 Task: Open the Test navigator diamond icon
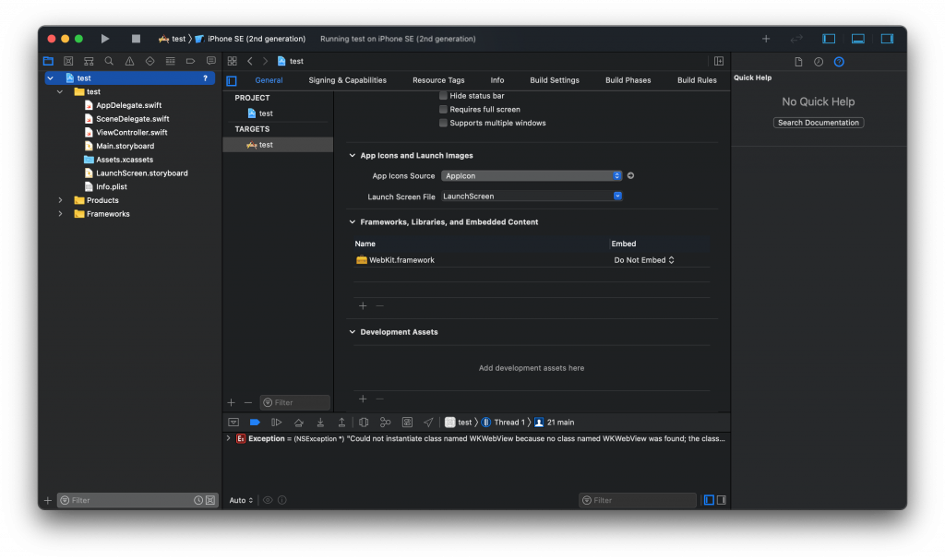(150, 61)
